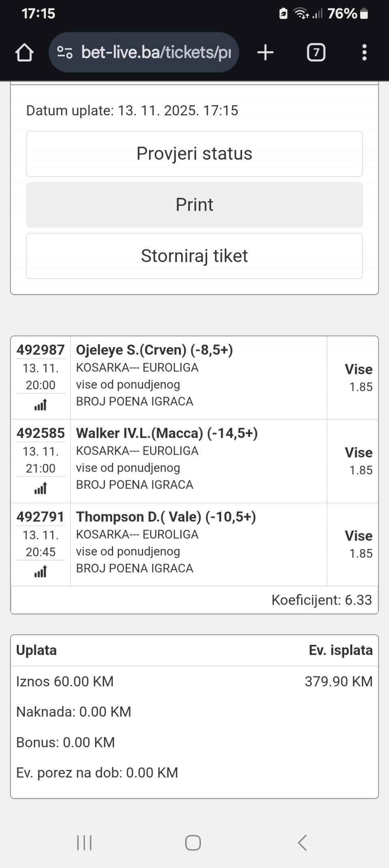Tap the Android home navigation button
This screenshot has height=868, width=389.
[x=193, y=843]
